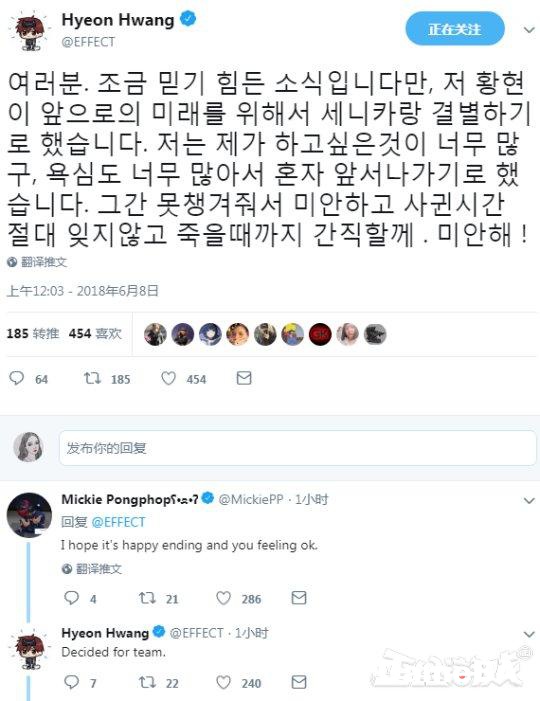540x701 pixels.
Task: Click the 回复 @EFFECT mention link
Action: [x=118, y=522]
